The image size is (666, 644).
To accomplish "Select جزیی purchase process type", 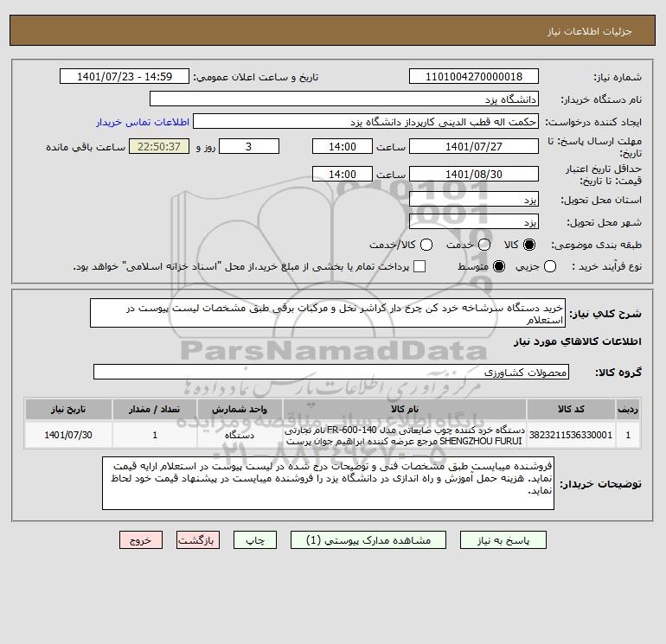I will (x=550, y=266).
